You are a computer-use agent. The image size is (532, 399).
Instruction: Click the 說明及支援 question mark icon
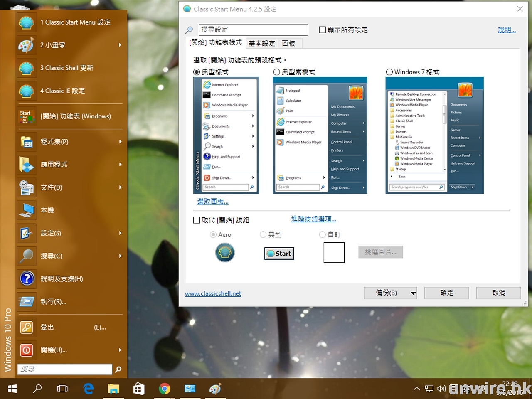coord(27,279)
